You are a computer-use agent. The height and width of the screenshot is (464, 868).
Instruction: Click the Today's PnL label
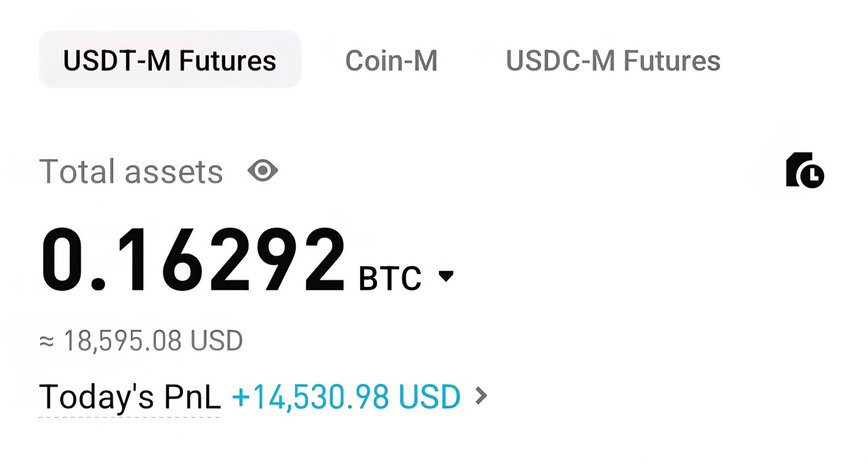pyautogui.click(x=130, y=396)
